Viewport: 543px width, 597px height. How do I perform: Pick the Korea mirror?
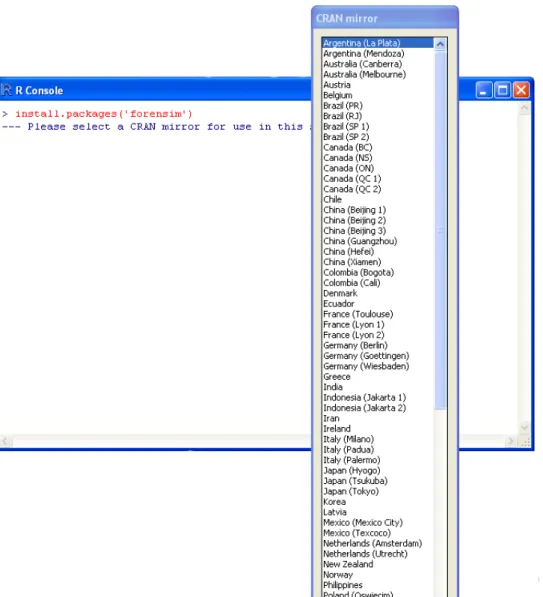[378, 502]
